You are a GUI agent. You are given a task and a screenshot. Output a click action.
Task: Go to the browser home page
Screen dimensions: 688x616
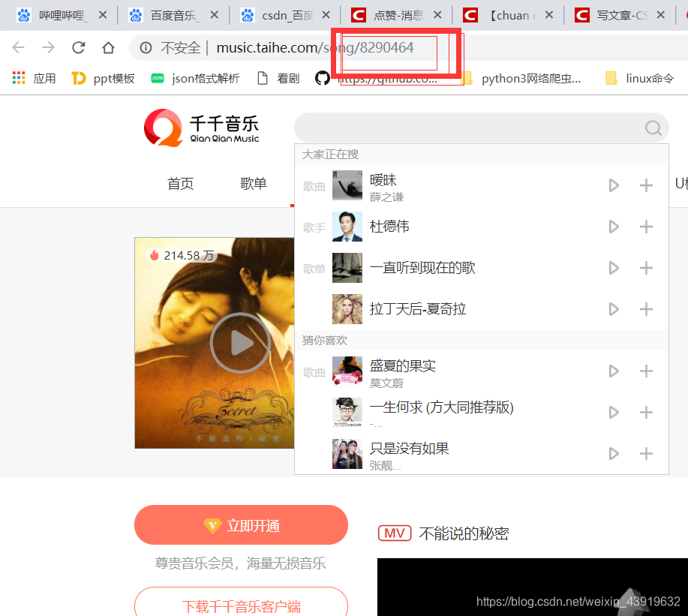coord(108,47)
